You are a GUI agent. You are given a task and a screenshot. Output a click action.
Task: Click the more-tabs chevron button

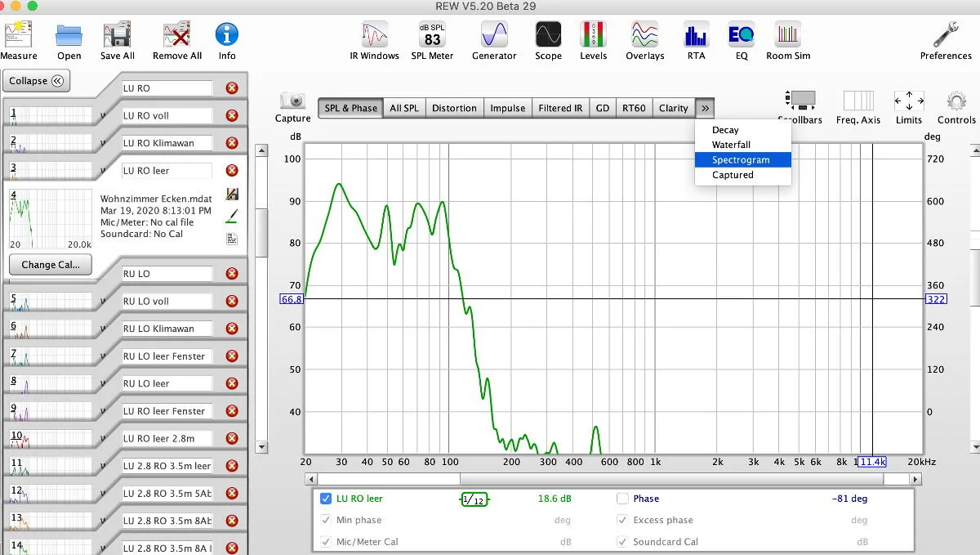point(706,108)
